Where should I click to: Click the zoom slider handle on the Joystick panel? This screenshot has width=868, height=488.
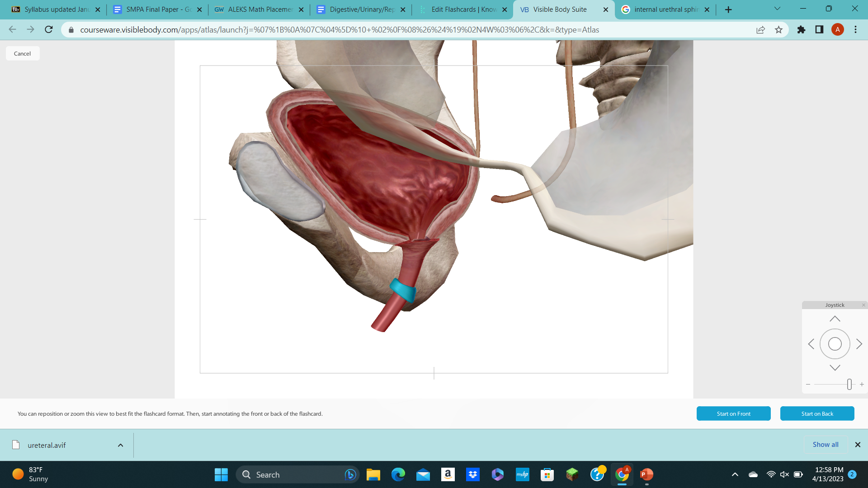point(849,384)
